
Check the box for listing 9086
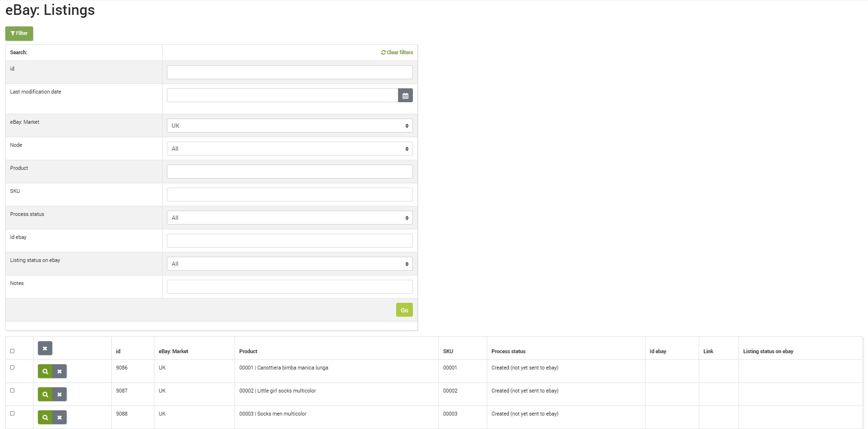12,367
